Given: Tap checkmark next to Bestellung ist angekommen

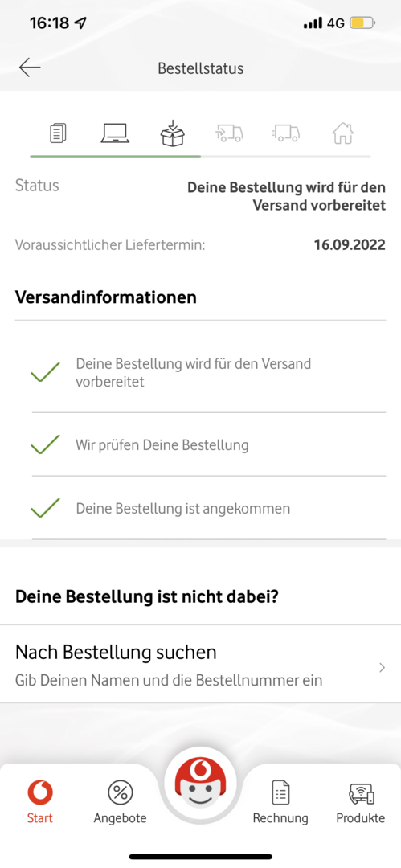Looking at the screenshot, I should tap(46, 508).
